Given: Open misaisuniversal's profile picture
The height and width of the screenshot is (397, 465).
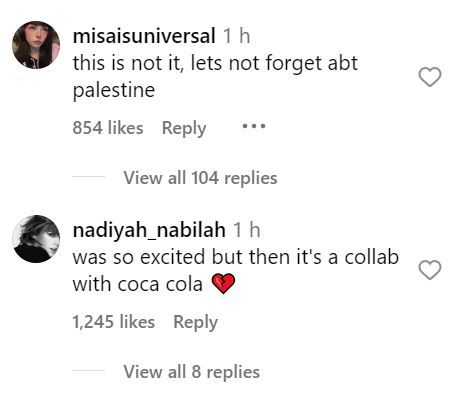Looking at the screenshot, I should coord(36,45).
